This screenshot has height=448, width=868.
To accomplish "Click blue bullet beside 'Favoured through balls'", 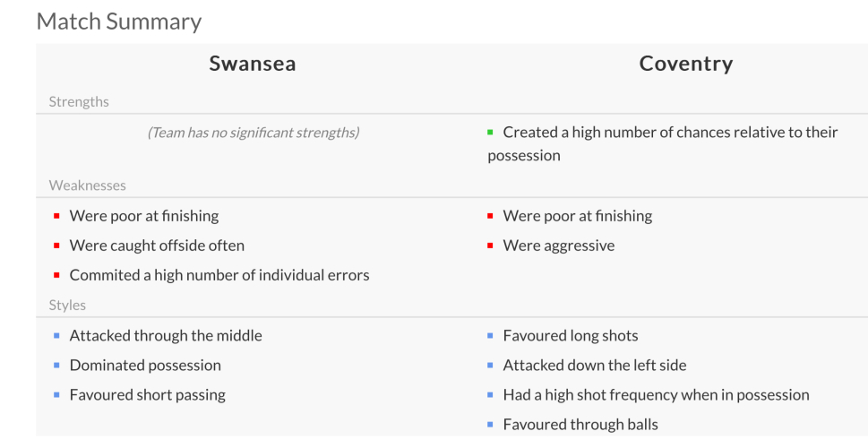I will 490,424.
